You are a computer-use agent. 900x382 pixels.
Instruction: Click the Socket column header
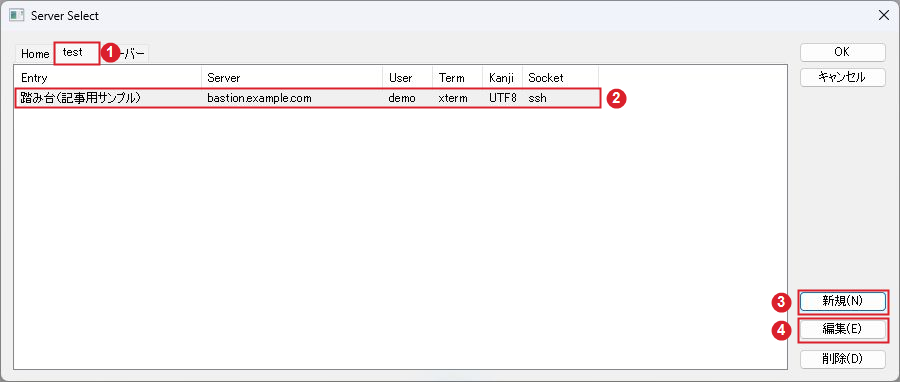point(560,77)
